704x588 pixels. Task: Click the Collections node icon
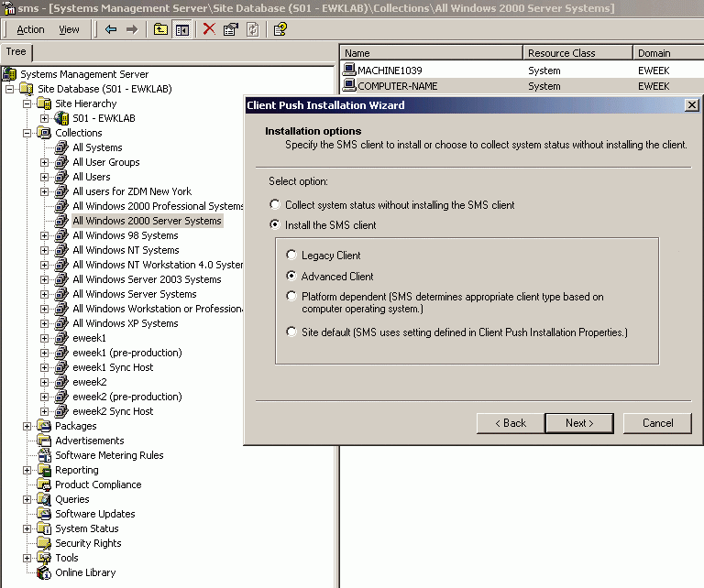pyautogui.click(x=44, y=133)
